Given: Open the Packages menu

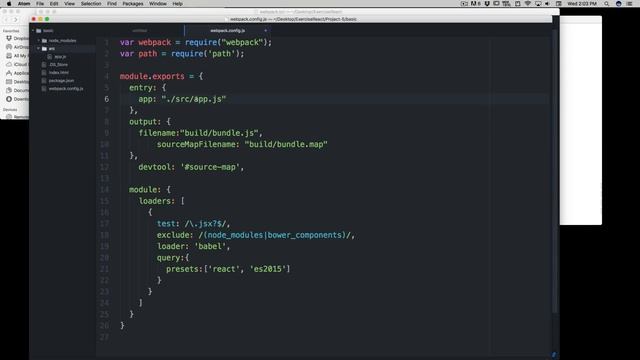Looking at the screenshot, I should point(133,4).
